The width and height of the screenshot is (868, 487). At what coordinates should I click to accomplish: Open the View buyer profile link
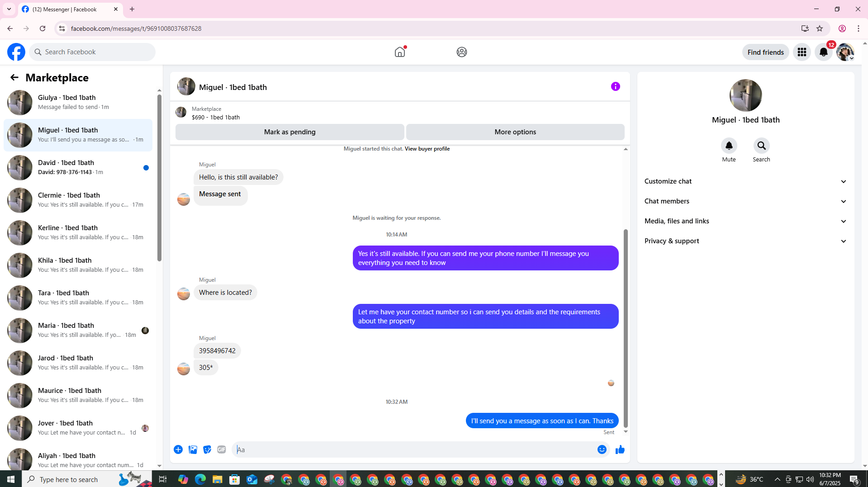pos(427,149)
